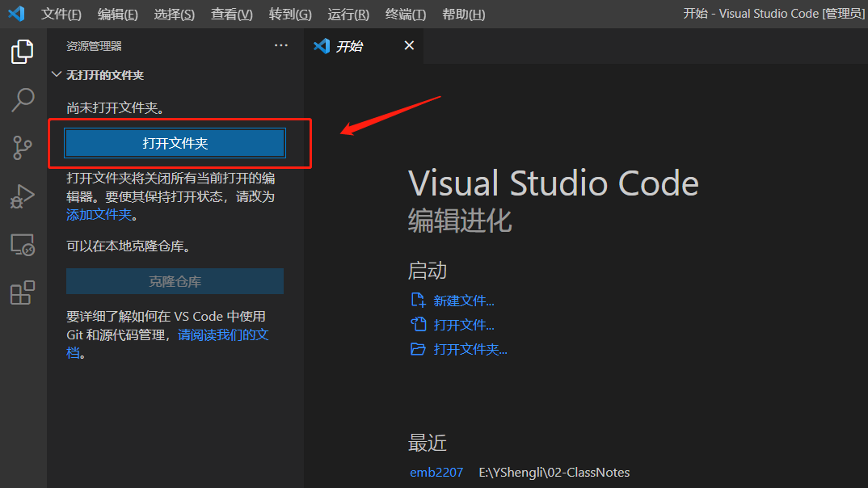Open the Source Control view icon

[x=23, y=148]
